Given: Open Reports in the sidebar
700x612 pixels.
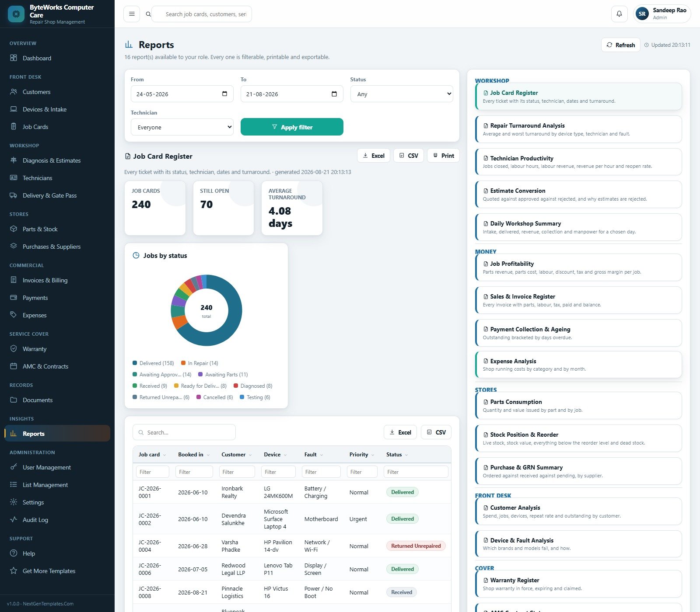Looking at the screenshot, I should tap(57, 434).
